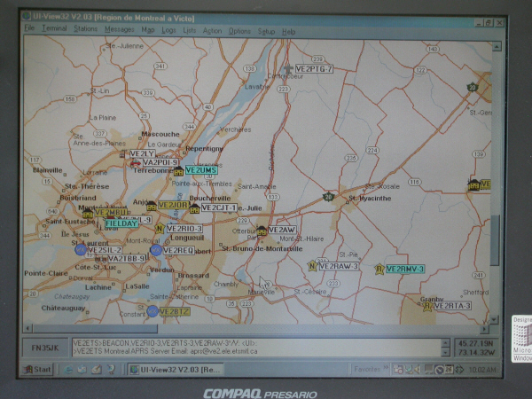The width and height of the screenshot is (532, 399).
Task: Click the VE2AW house station icon
Action: [x=262, y=231]
